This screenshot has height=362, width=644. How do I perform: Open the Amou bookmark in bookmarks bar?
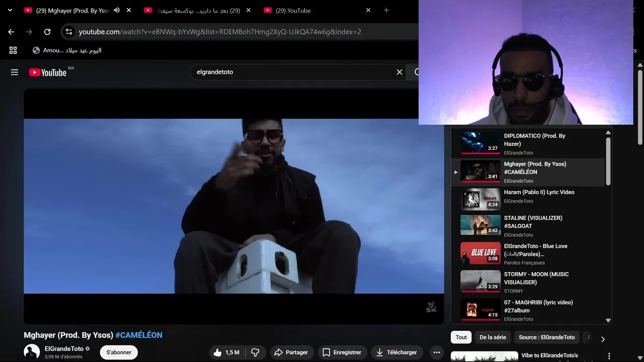tap(67, 50)
